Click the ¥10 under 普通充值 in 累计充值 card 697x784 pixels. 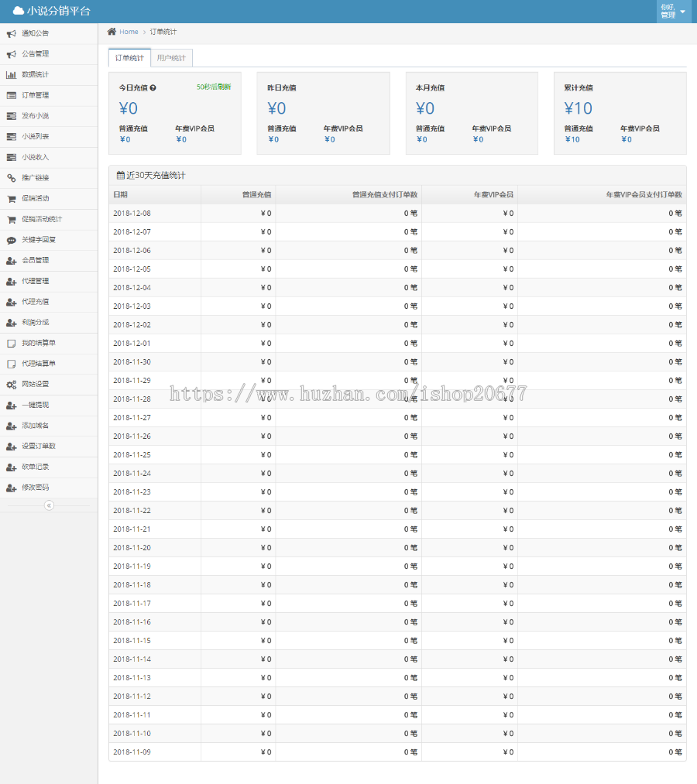pos(572,139)
